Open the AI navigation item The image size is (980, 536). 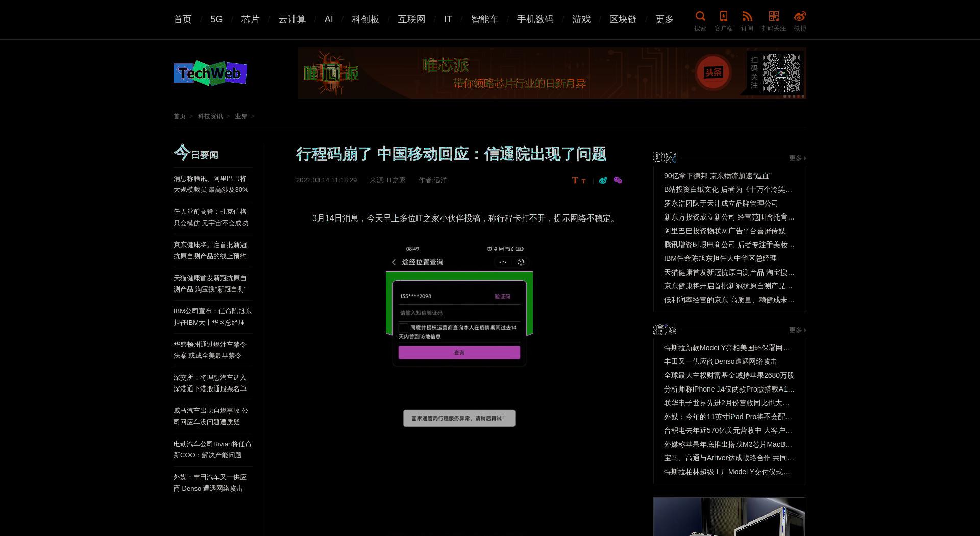pos(329,19)
